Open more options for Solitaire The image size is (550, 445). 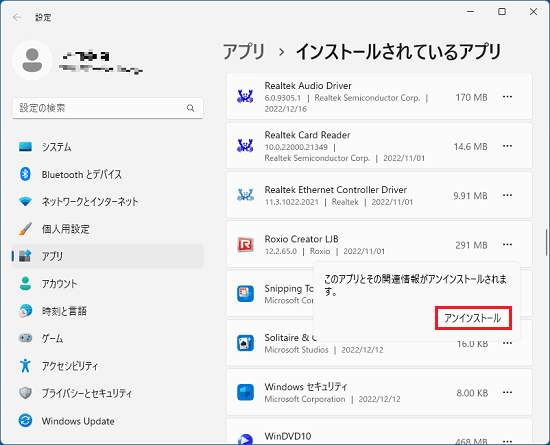[507, 343]
